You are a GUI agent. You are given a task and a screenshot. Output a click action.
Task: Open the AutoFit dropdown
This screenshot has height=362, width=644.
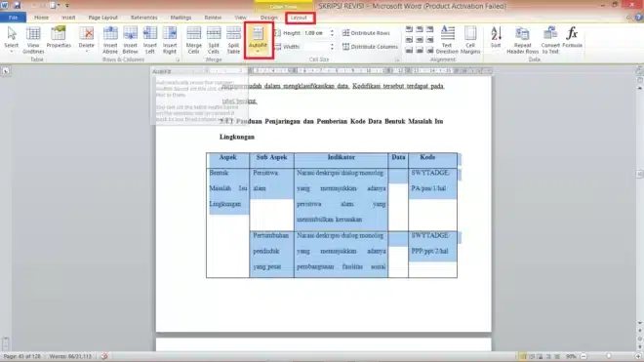tap(258, 40)
